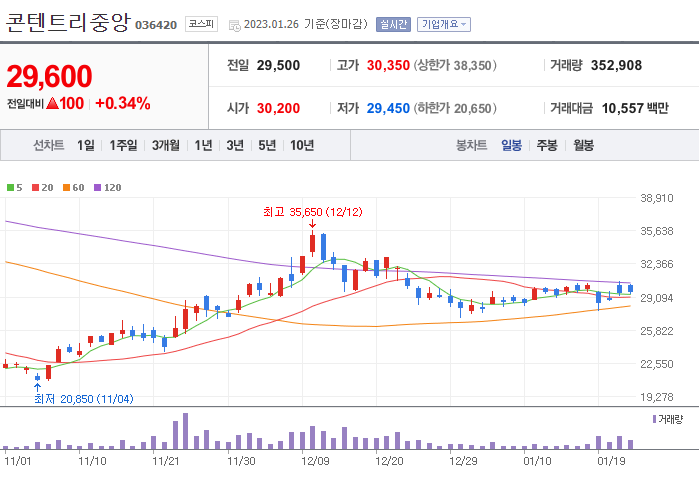699x477 pixels.
Task: Click the red up-triangle next to 100
Action: pyautogui.click(x=53, y=103)
